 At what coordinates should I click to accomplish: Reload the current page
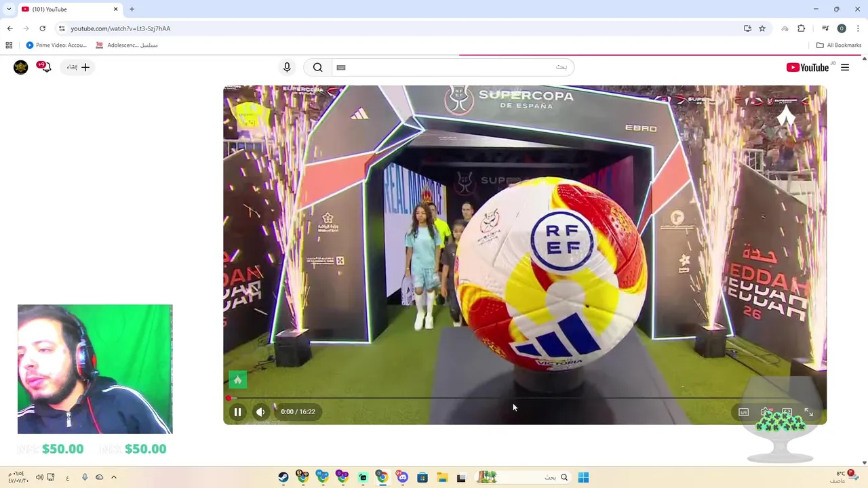pos(42,28)
